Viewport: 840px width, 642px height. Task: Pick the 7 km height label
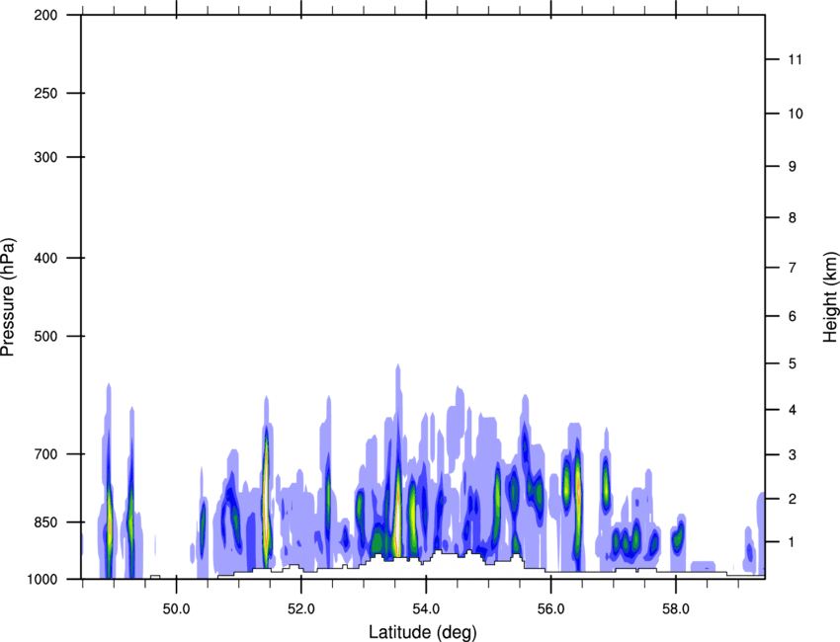point(793,268)
